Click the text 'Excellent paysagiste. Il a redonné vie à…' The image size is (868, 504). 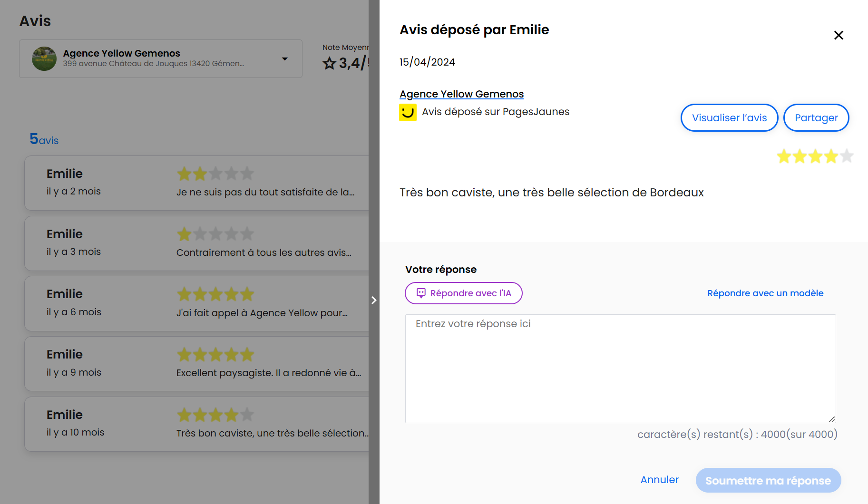click(x=269, y=373)
